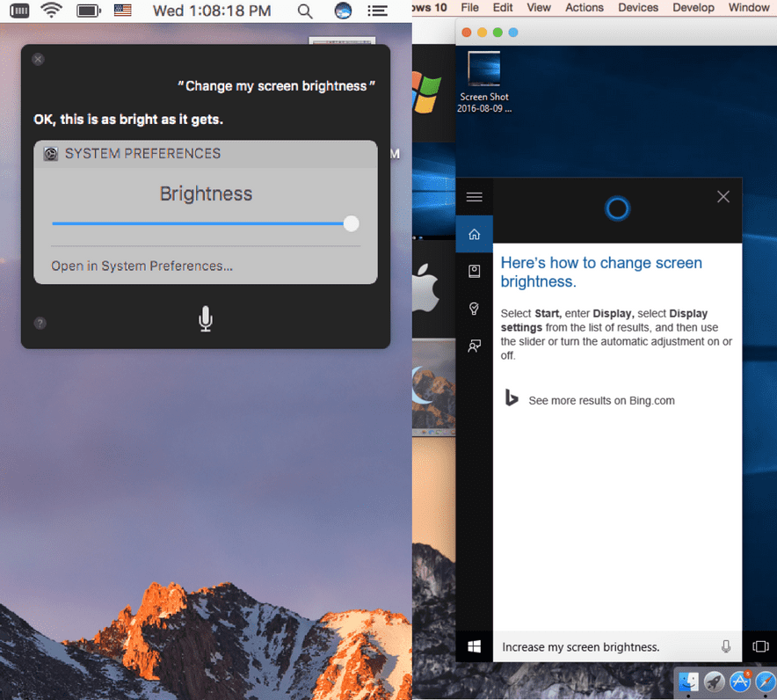Click the Cortana listening circle

[x=617, y=208]
